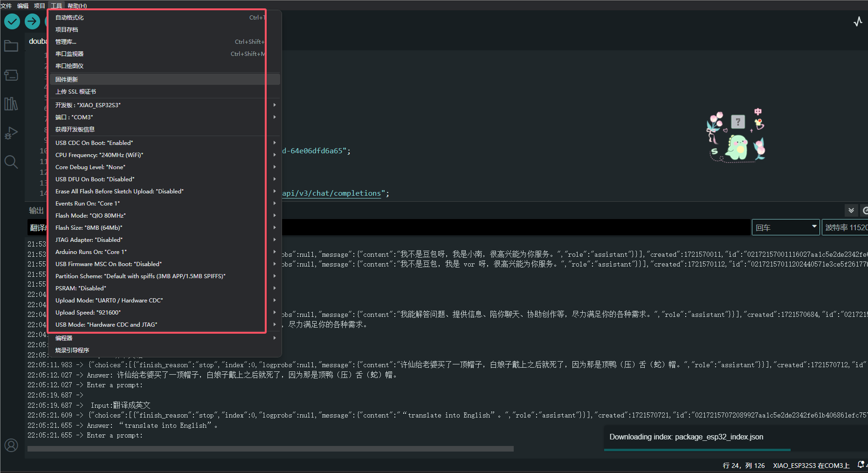Click the Upload arrow button
Screen dimensions: 868x473
pyautogui.click(x=32, y=21)
